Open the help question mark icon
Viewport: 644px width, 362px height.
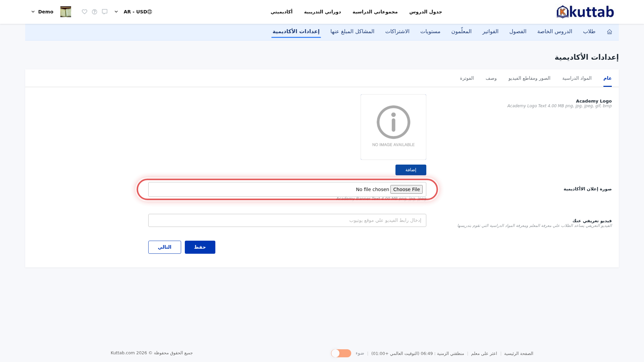pyautogui.click(x=95, y=12)
